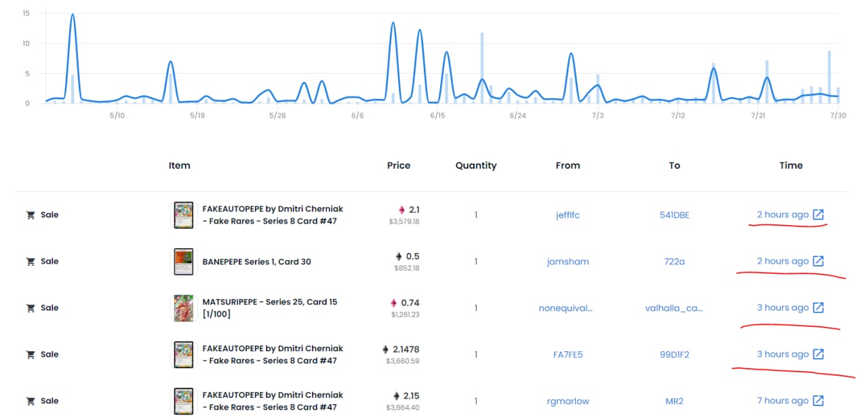Click the 5/10 date label on chart

117,116
